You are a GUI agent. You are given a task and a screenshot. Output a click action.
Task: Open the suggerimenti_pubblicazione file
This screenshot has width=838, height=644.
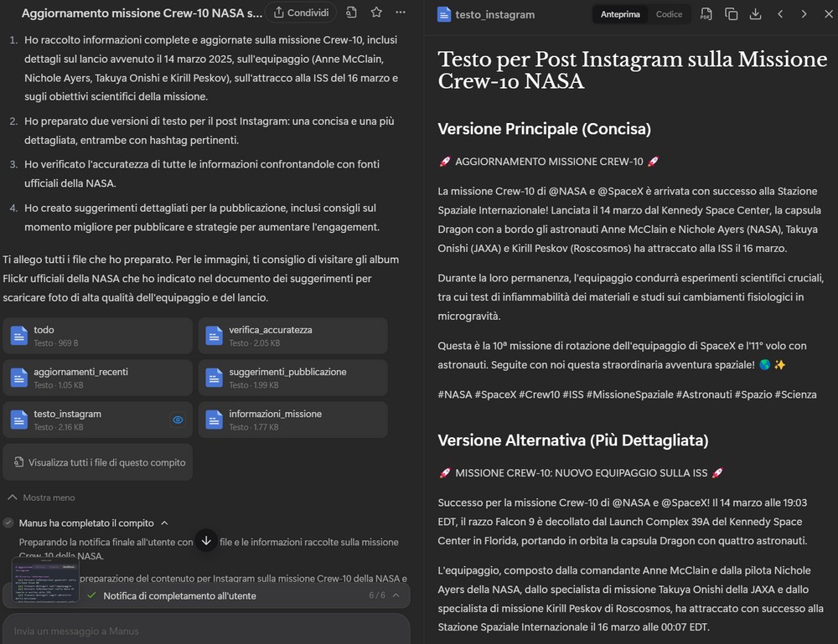[x=292, y=378]
